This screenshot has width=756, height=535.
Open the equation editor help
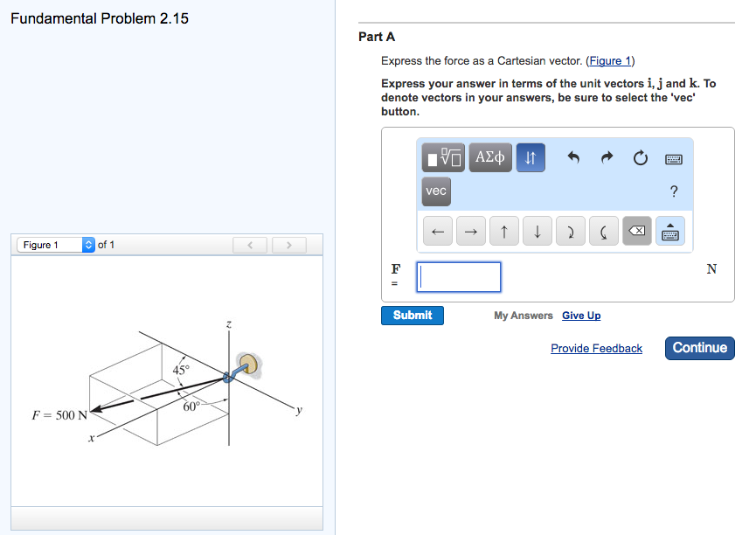pyautogui.click(x=672, y=191)
